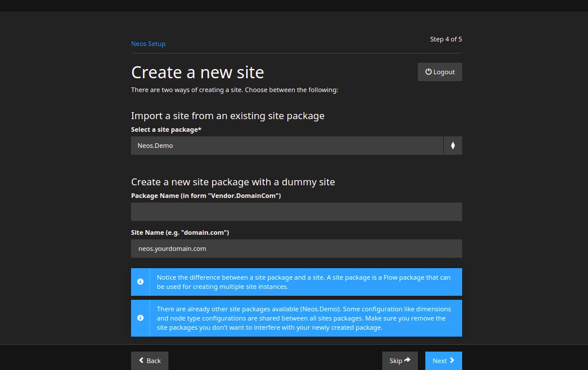Focus the Package Name input field
Screen dimensions: 588x370
tap(296, 212)
